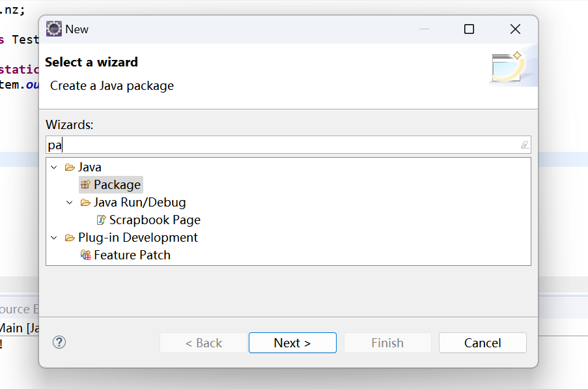
Task: Focus the Wizards filter text field
Action: [280, 145]
